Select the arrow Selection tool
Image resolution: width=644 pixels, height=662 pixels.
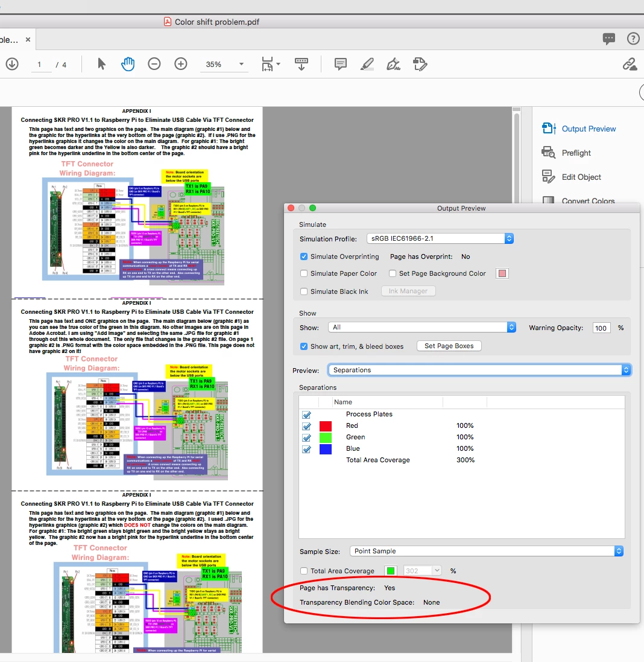101,64
